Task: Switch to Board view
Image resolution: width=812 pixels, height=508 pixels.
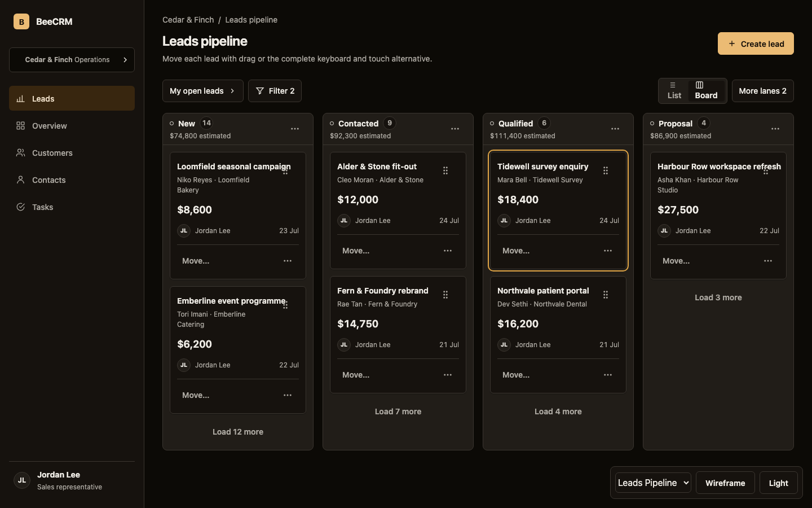Action: click(x=706, y=91)
